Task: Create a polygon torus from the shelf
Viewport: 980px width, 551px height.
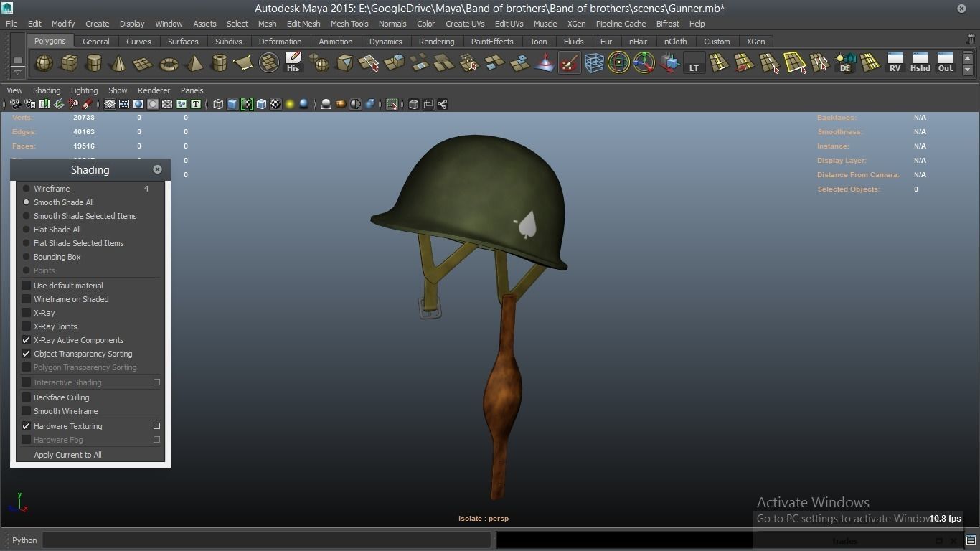Action: [169, 63]
